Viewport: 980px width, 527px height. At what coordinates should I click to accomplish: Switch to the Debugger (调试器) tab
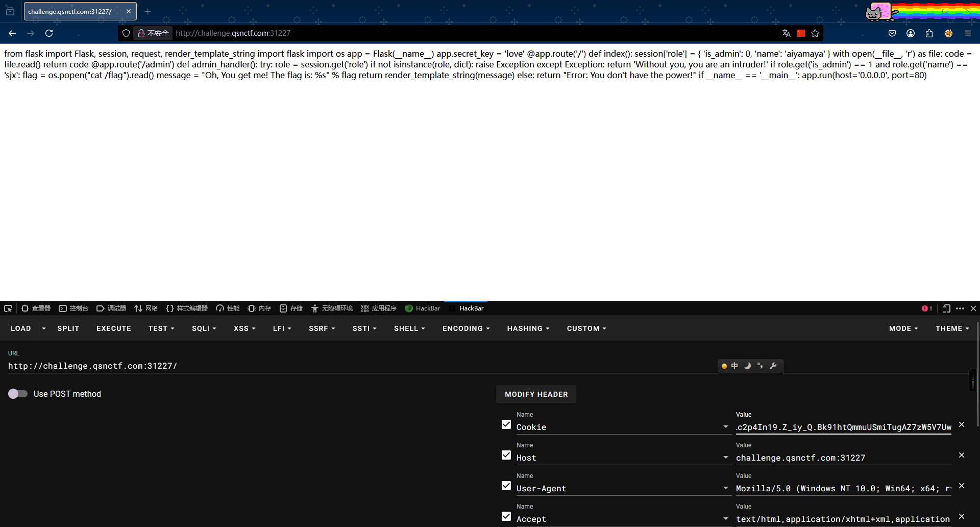(111, 308)
